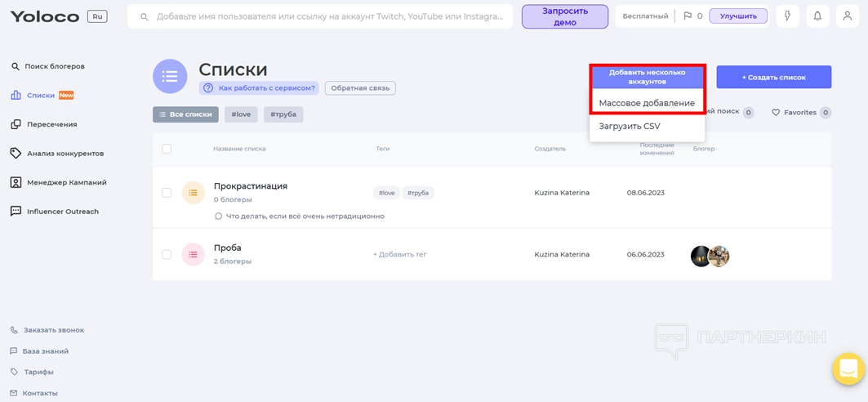Open Списки in the sidebar

(41, 96)
